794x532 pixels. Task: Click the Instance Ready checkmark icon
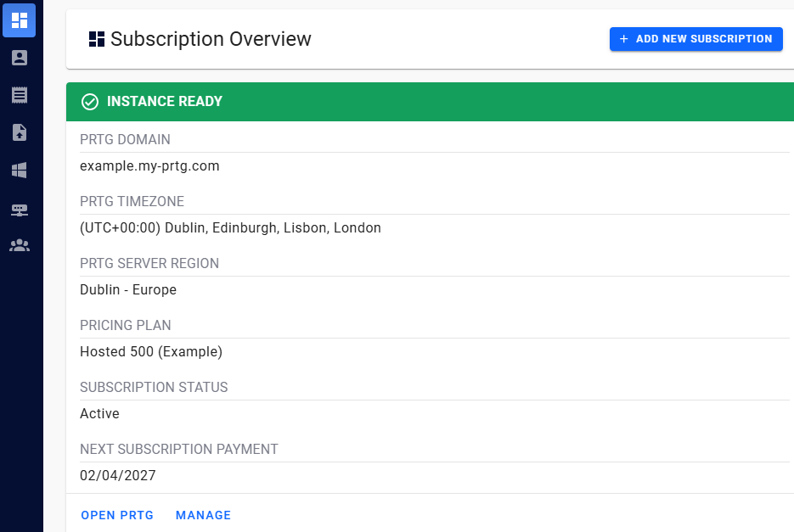pos(90,102)
